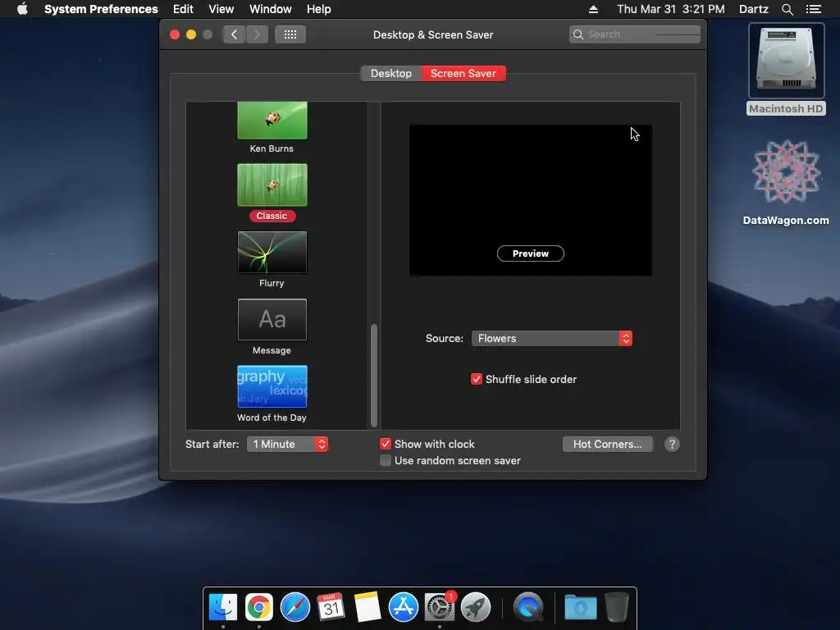Open QuickTime Player from the Dock
840x630 pixels.
527,608
